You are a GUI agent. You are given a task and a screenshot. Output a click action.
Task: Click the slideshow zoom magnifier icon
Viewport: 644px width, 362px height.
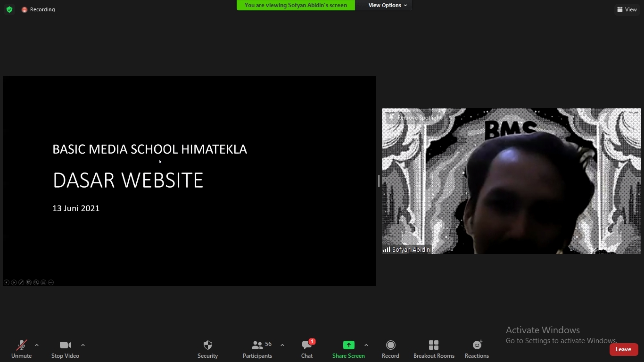click(x=36, y=282)
